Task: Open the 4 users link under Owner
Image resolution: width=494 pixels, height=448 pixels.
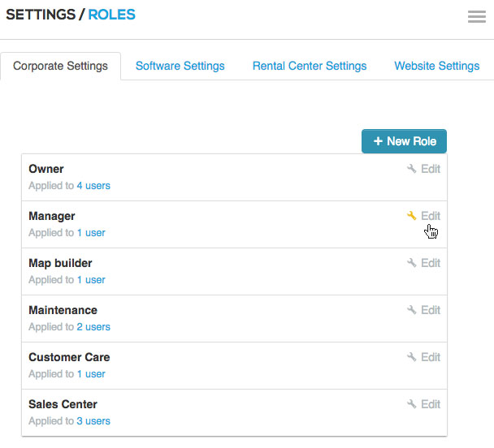Action: point(93,186)
